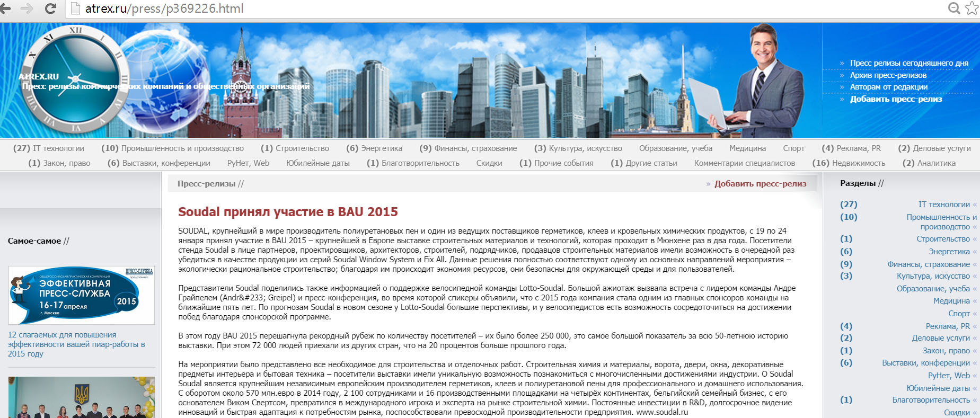Click the 'Пресс-релизы //' section label
980x418 pixels.
tap(210, 184)
